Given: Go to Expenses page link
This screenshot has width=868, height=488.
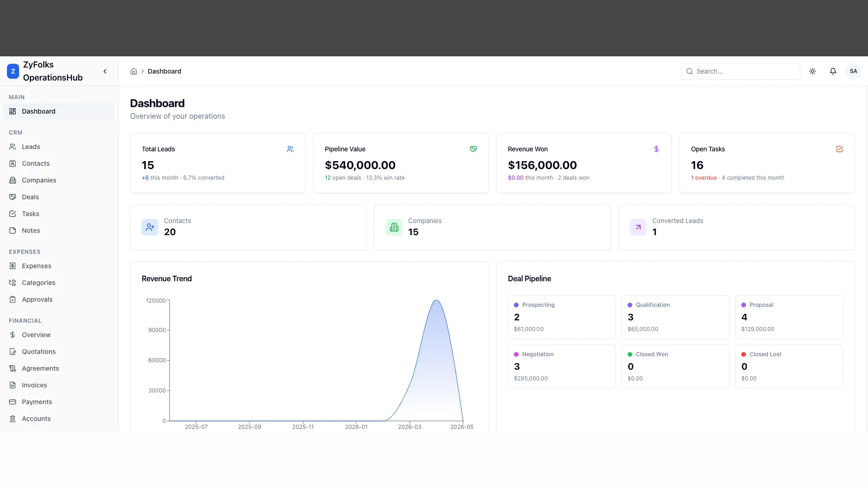Looking at the screenshot, I should 59,266.
